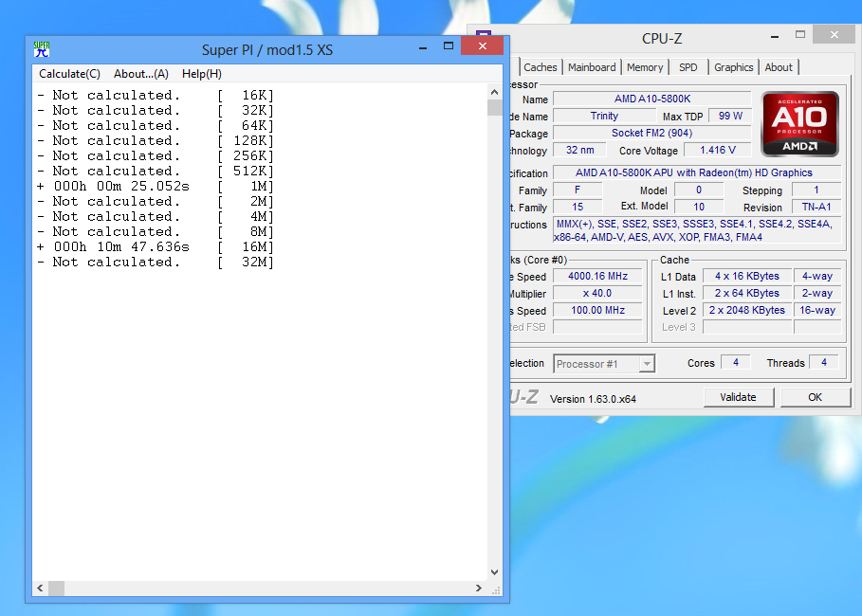Minimize the CPU-Z window
862x616 pixels.
click(775, 36)
